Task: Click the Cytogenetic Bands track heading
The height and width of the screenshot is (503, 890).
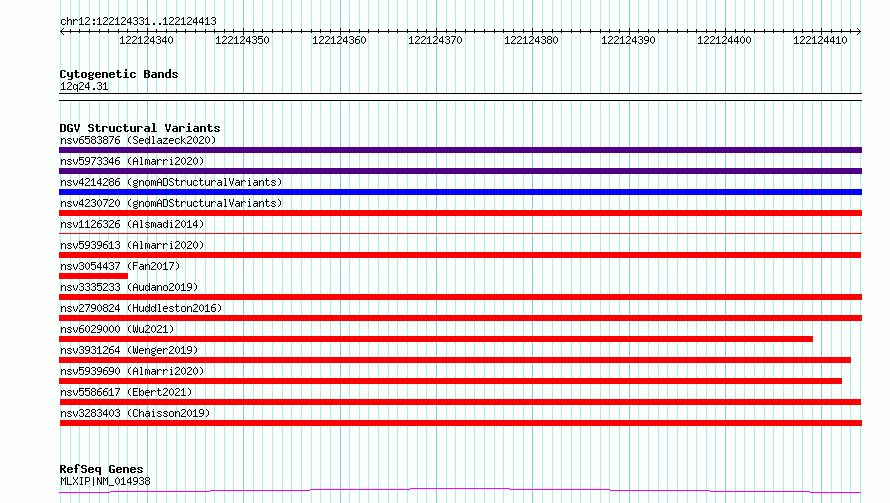Action: click(119, 74)
